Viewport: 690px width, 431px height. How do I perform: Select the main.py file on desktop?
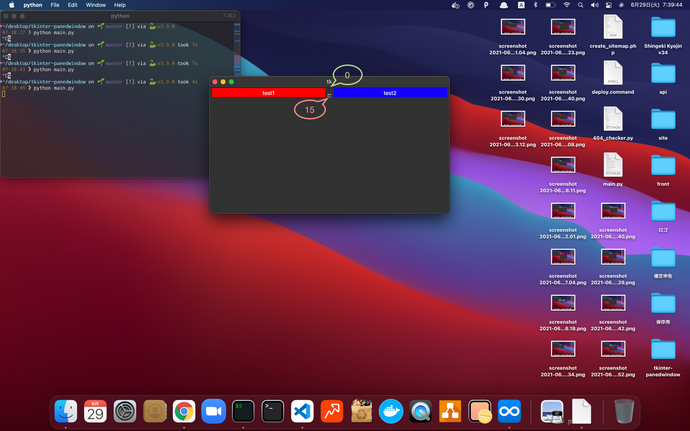coord(613,169)
